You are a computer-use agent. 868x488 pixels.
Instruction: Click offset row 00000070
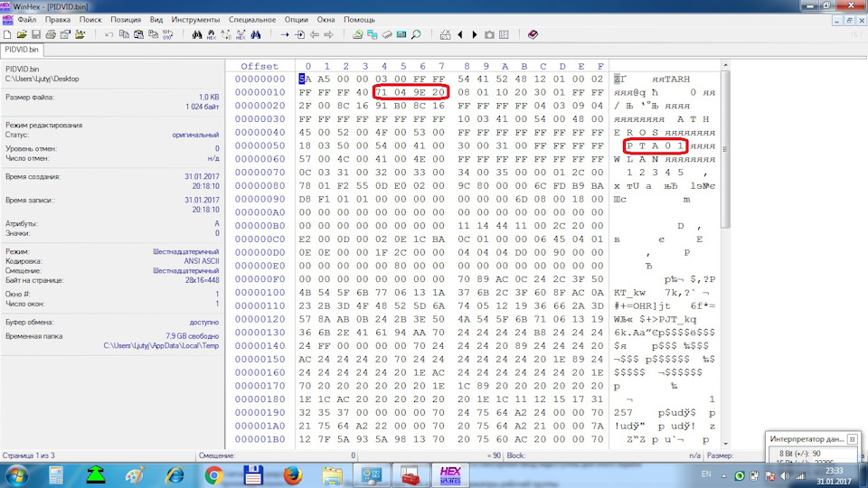[259, 173]
